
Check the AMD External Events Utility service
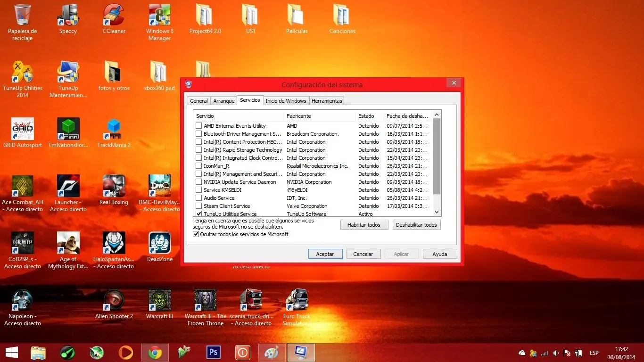click(x=199, y=126)
